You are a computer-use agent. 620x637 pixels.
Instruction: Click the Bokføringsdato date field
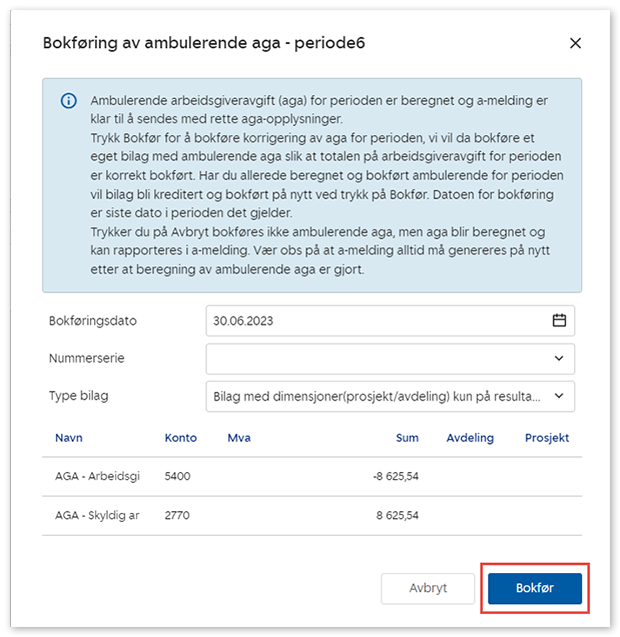coord(375,321)
